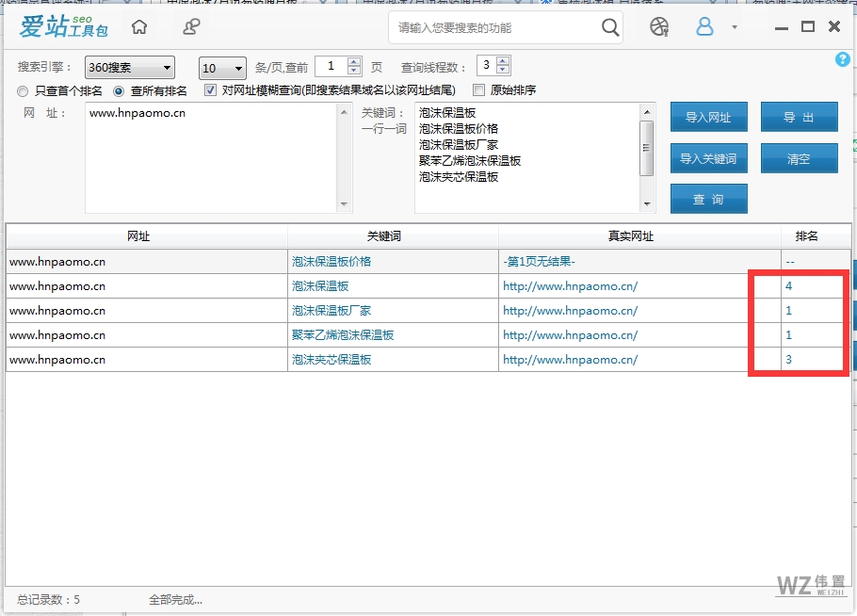Click the blue user profile icon
The width and height of the screenshot is (857, 616).
(704, 27)
